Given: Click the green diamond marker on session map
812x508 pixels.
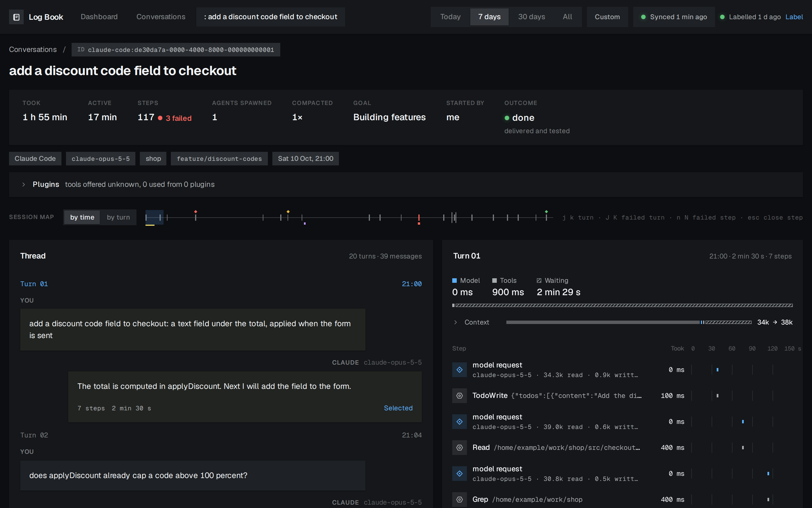Looking at the screenshot, I should (x=546, y=212).
